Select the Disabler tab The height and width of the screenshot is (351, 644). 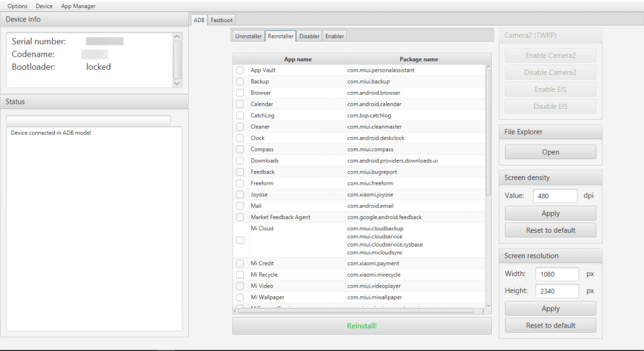[x=309, y=36]
